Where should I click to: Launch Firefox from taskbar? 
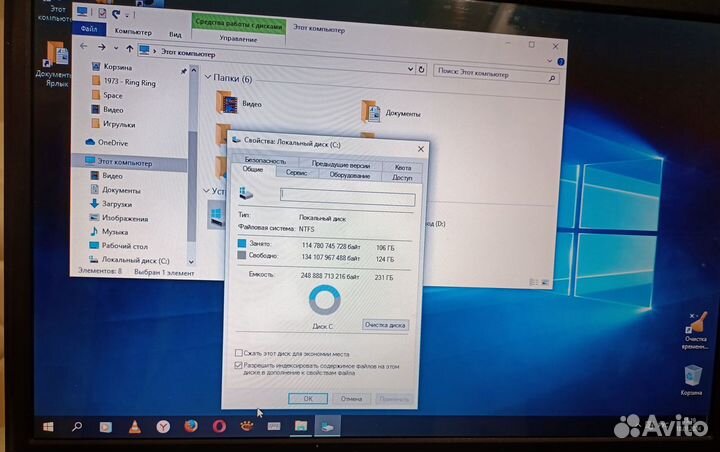point(191,426)
